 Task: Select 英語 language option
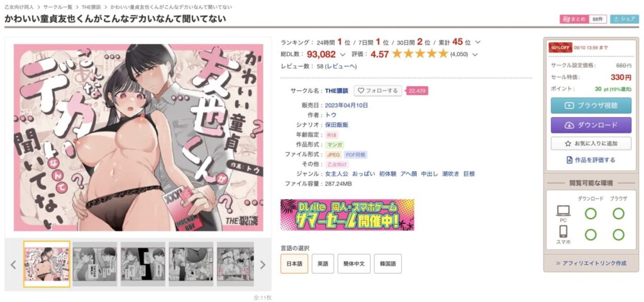[323, 264]
